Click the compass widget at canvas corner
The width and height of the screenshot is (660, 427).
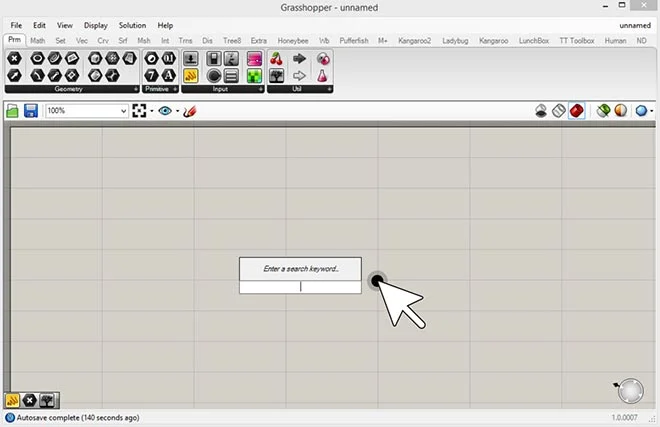click(x=630, y=391)
